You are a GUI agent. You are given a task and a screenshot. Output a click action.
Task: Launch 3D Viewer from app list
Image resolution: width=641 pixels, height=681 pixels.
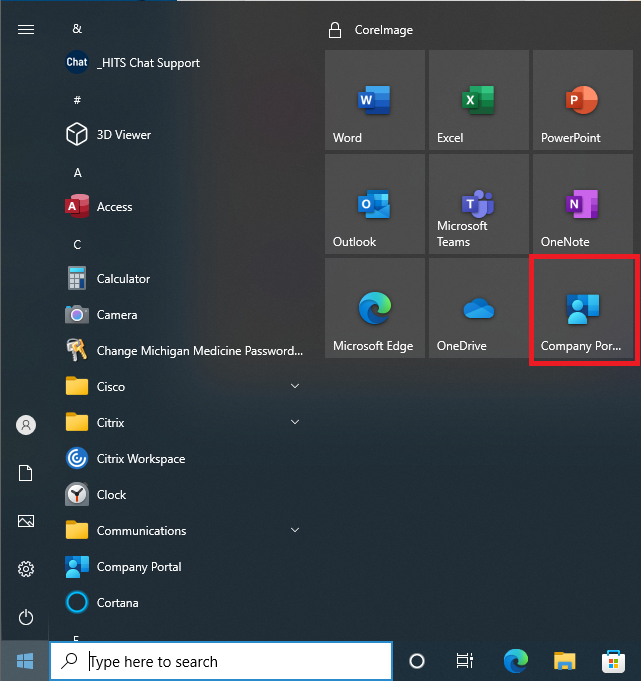[x=182, y=135]
